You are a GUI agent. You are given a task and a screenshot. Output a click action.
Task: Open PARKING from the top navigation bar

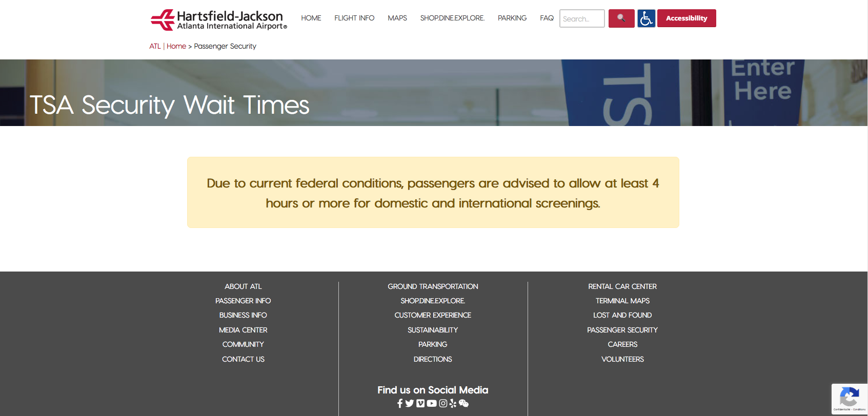tap(512, 18)
